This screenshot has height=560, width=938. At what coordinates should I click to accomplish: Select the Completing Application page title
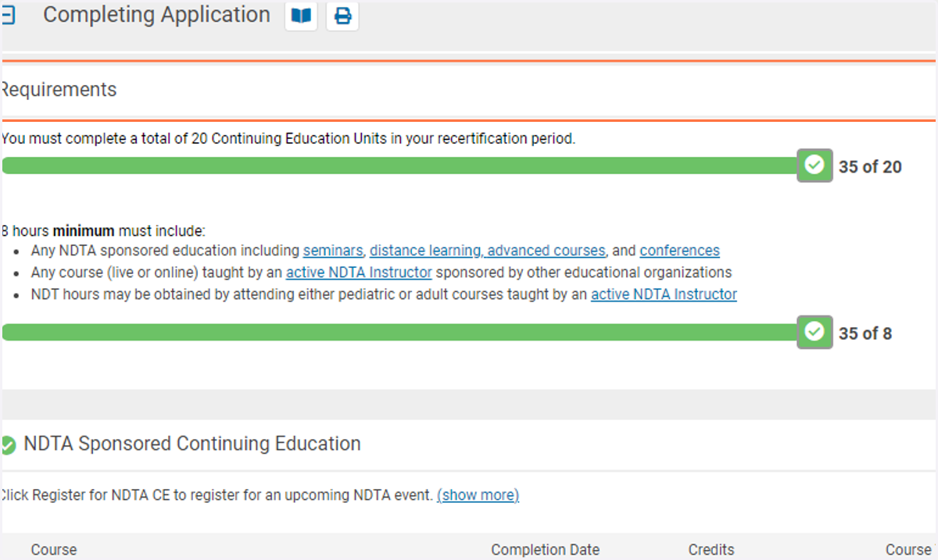(156, 15)
